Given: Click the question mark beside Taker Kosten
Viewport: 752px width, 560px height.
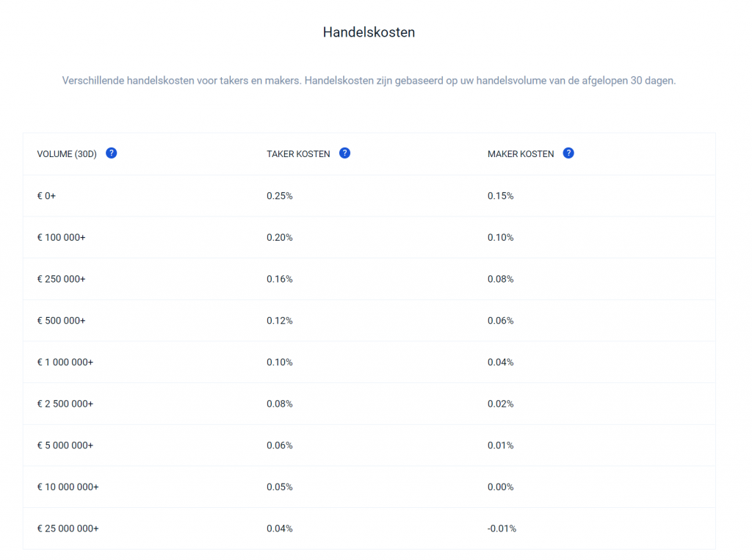Looking at the screenshot, I should [345, 153].
